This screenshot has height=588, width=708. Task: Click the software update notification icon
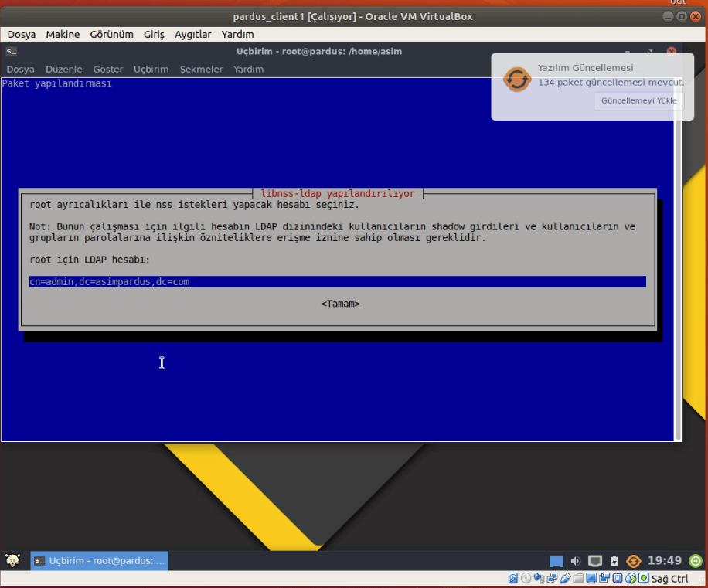pos(516,80)
